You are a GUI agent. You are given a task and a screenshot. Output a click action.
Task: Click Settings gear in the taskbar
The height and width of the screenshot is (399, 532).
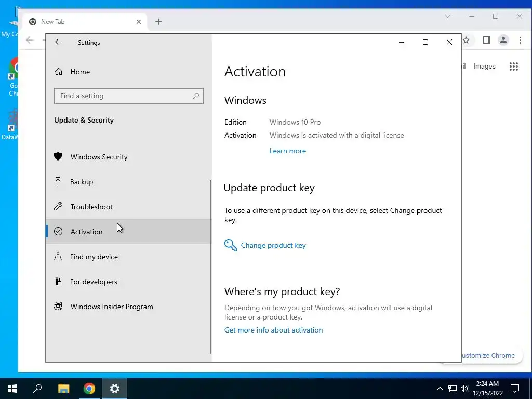coord(115,389)
